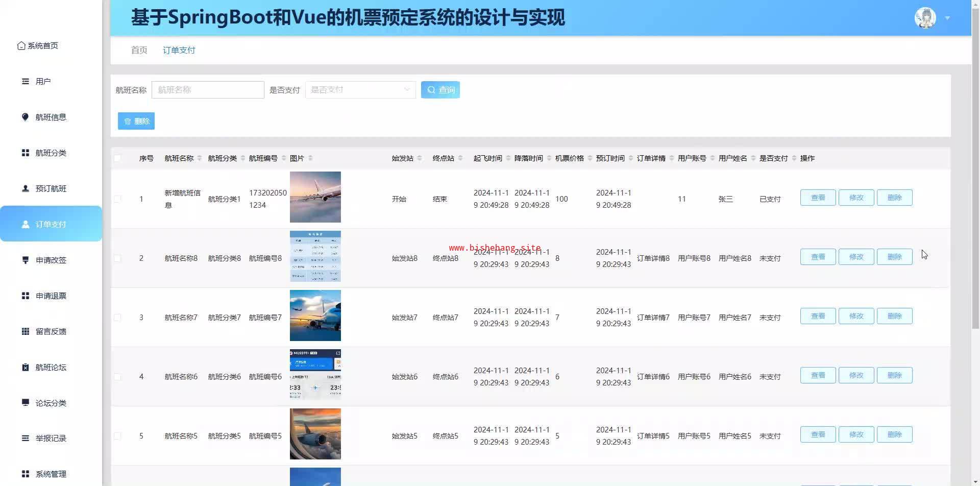Focus the 航班名称 search input field
Image resolution: width=980 pixels, height=486 pixels.
coord(208,90)
